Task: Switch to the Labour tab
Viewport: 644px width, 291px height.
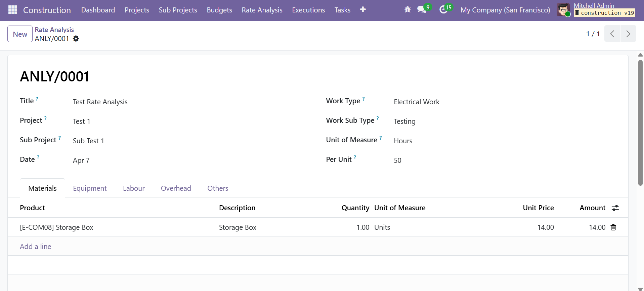Action: click(134, 188)
